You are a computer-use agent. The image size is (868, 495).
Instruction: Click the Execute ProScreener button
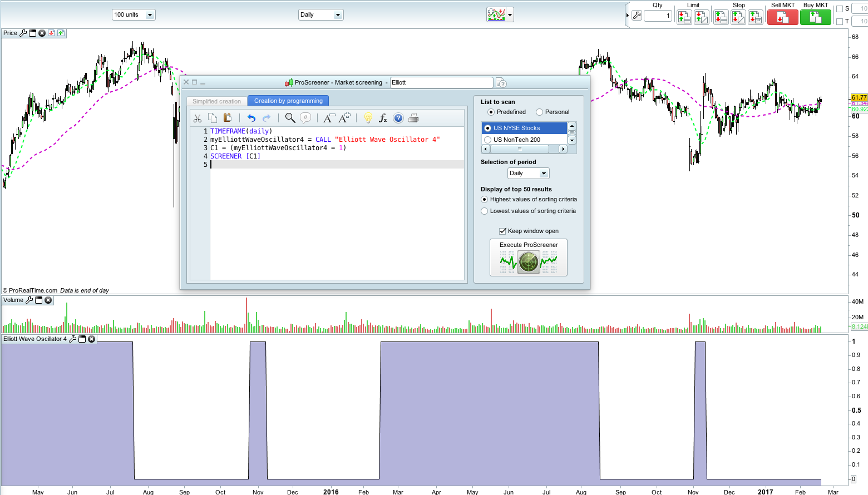[529, 258]
